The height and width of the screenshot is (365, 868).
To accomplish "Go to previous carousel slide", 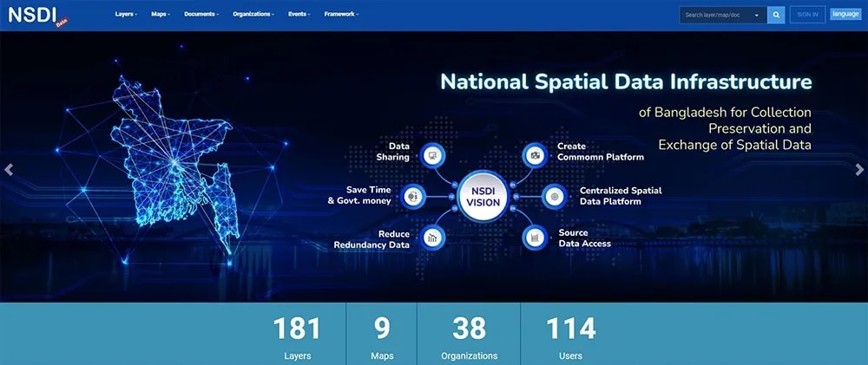I will [9, 170].
